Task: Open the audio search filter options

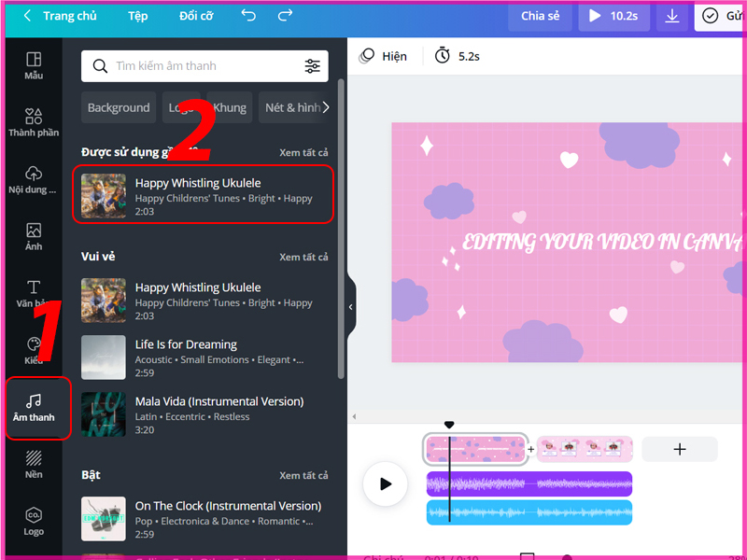Action: pyautogui.click(x=313, y=66)
